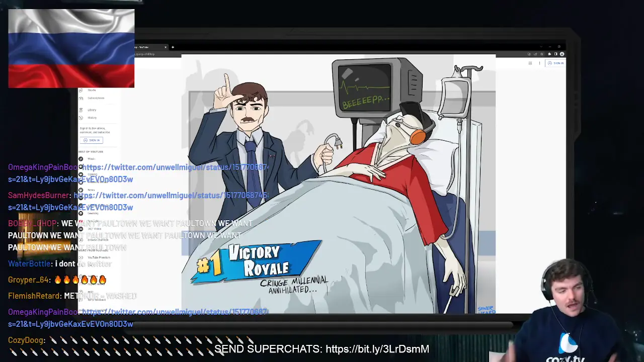Switch to the YouTube browser tab
The width and height of the screenshot is (644, 362).
click(x=146, y=47)
